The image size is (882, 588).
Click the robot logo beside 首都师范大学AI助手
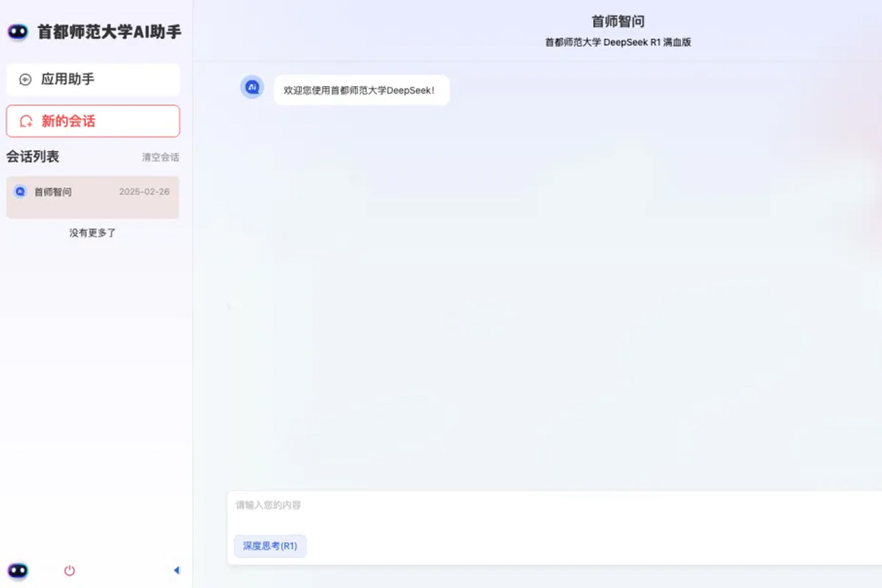[18, 32]
